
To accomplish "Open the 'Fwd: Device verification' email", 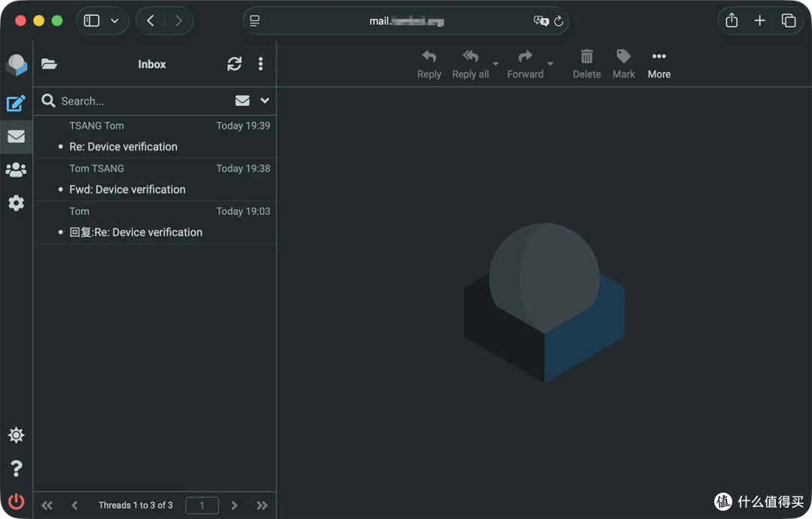I will click(155, 180).
